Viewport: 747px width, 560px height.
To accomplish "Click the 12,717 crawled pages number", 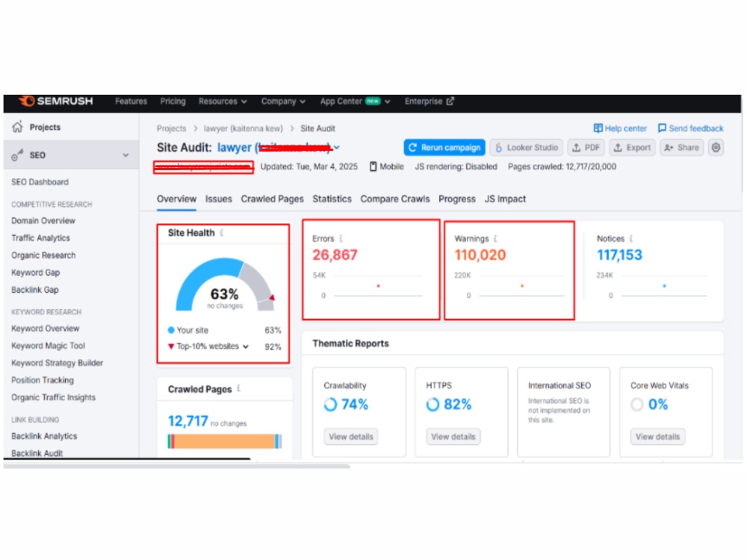I will point(187,421).
